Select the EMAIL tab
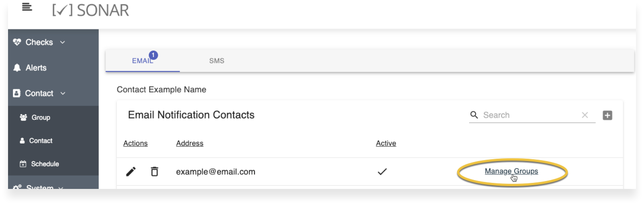 (143, 61)
